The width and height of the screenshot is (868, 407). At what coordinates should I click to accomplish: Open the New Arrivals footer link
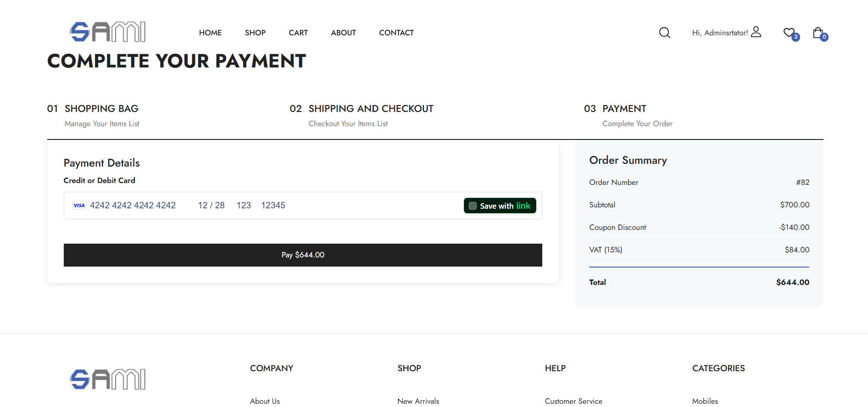coord(418,401)
